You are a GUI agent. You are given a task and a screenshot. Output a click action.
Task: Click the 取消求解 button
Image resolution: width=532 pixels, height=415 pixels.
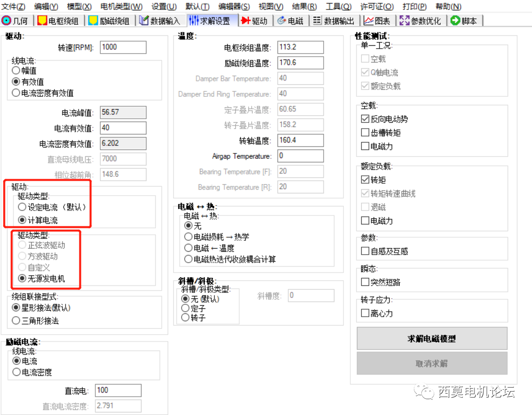tap(432, 363)
